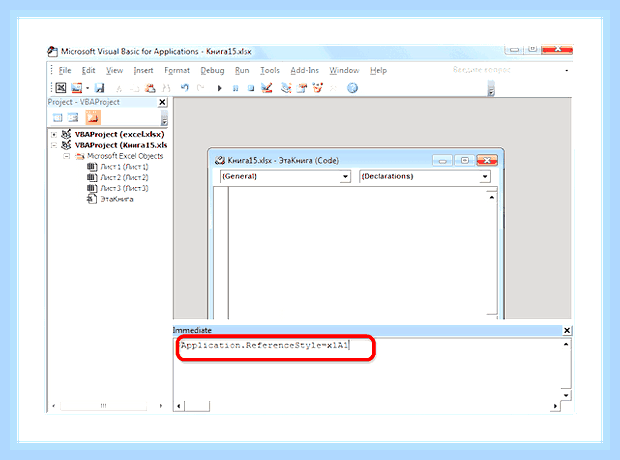Viewport: 620px width, 460px height.
Task: Close the Immediate window pane
Action: coord(567,330)
